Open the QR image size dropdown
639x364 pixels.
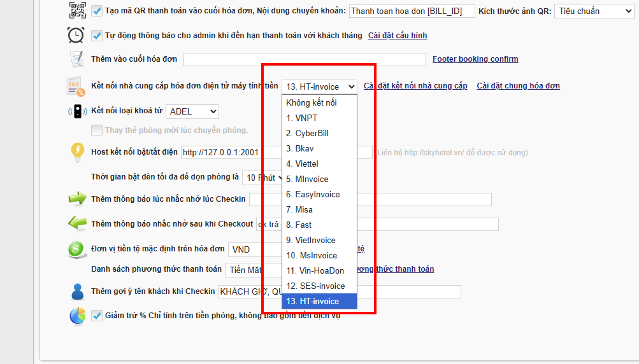(594, 11)
